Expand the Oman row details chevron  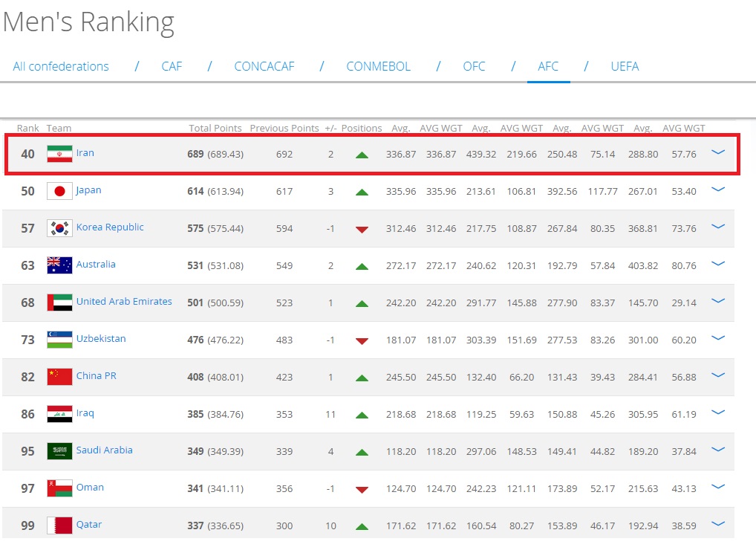717,487
